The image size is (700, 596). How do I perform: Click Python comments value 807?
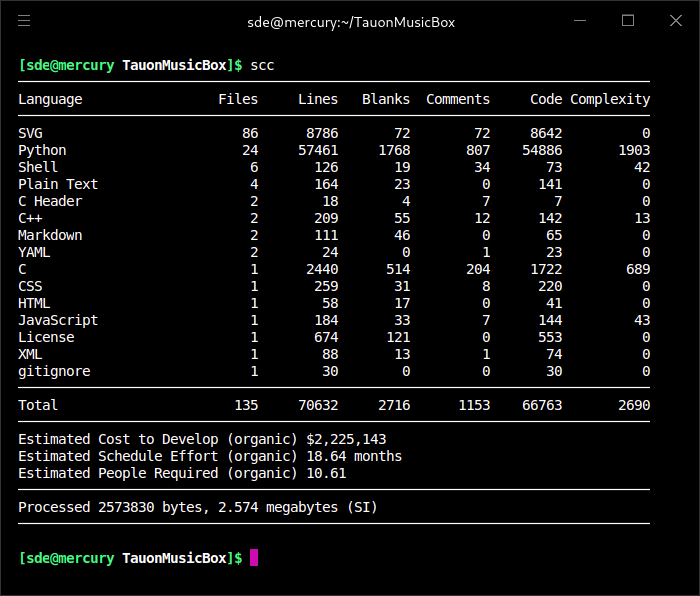[478, 150]
